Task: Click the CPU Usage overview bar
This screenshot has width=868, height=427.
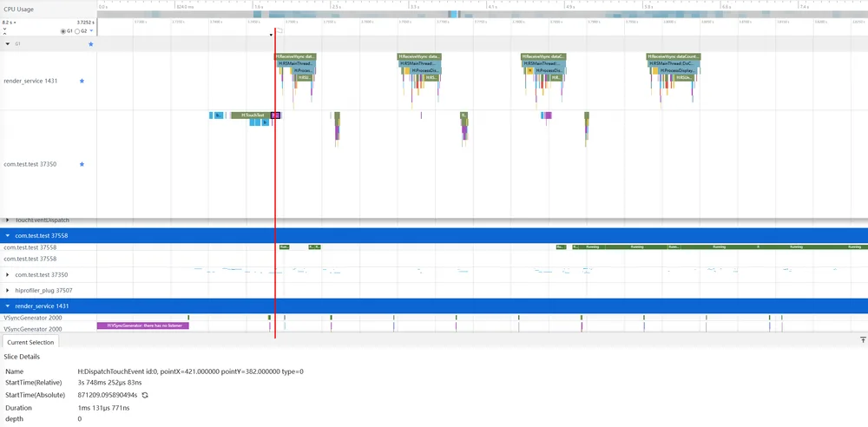Action: 482,15
